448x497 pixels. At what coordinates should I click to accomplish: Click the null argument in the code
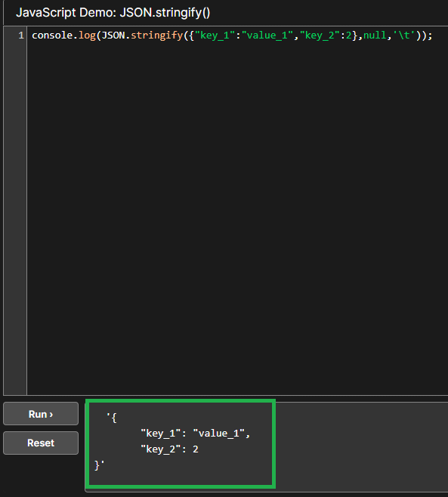tap(375, 35)
